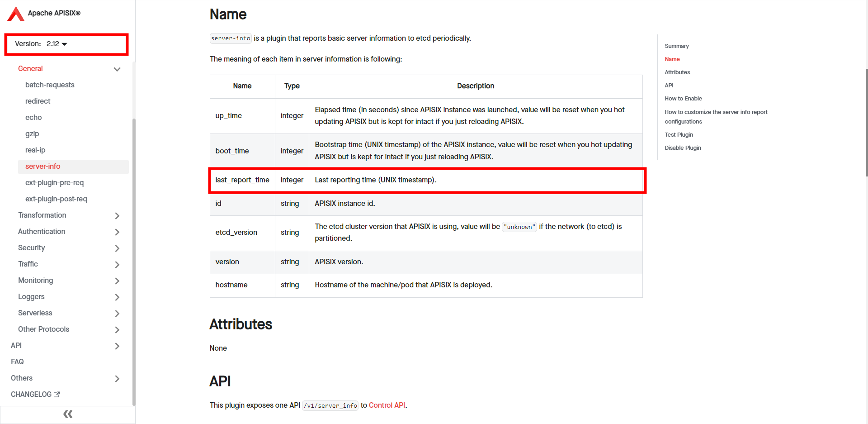Open the echo plugin page
This screenshot has width=868, height=424.
[x=33, y=117]
